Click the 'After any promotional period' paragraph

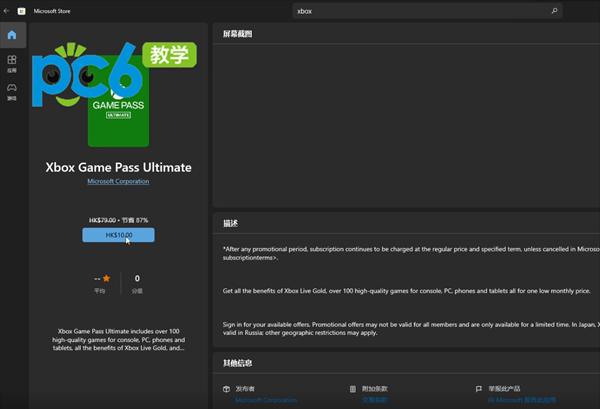[x=411, y=253]
